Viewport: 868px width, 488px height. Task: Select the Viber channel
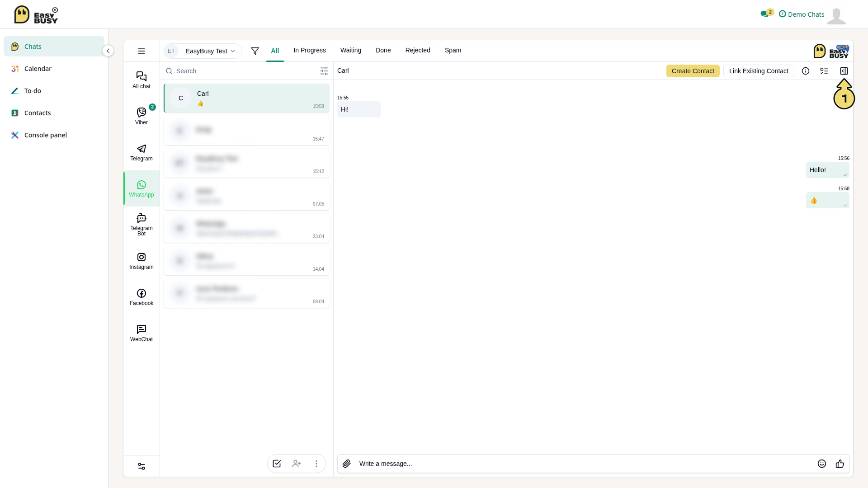coord(142,116)
